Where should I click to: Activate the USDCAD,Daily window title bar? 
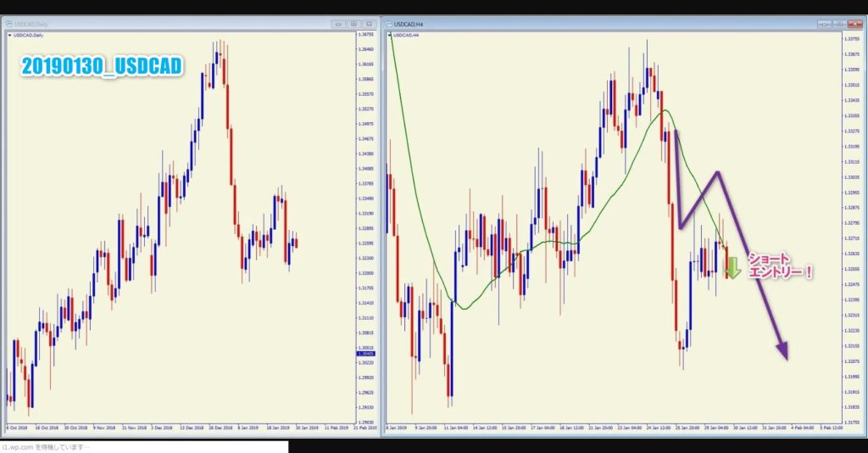[170, 24]
